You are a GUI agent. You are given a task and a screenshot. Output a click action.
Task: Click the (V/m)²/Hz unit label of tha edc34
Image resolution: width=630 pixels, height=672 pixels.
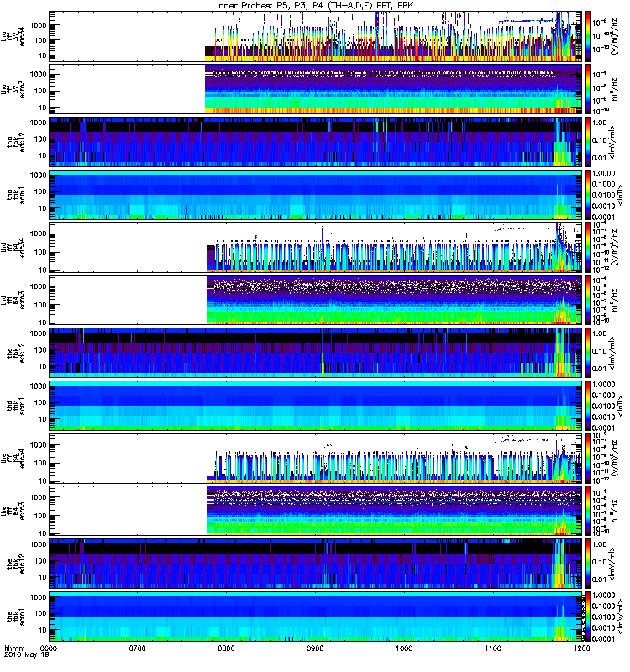[x=614, y=36]
